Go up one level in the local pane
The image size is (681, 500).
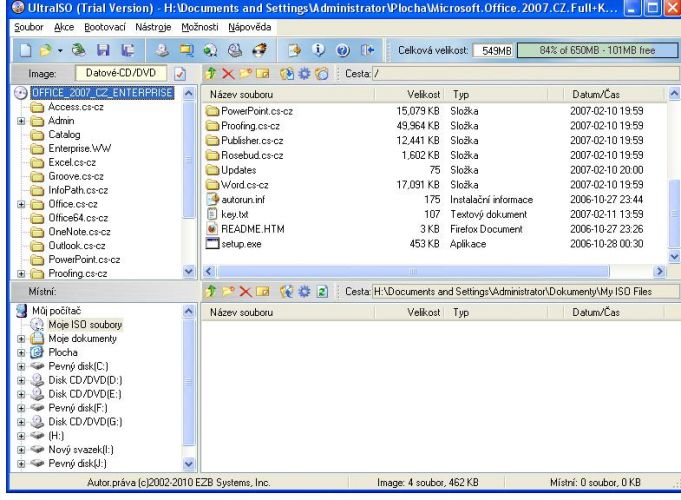point(211,291)
